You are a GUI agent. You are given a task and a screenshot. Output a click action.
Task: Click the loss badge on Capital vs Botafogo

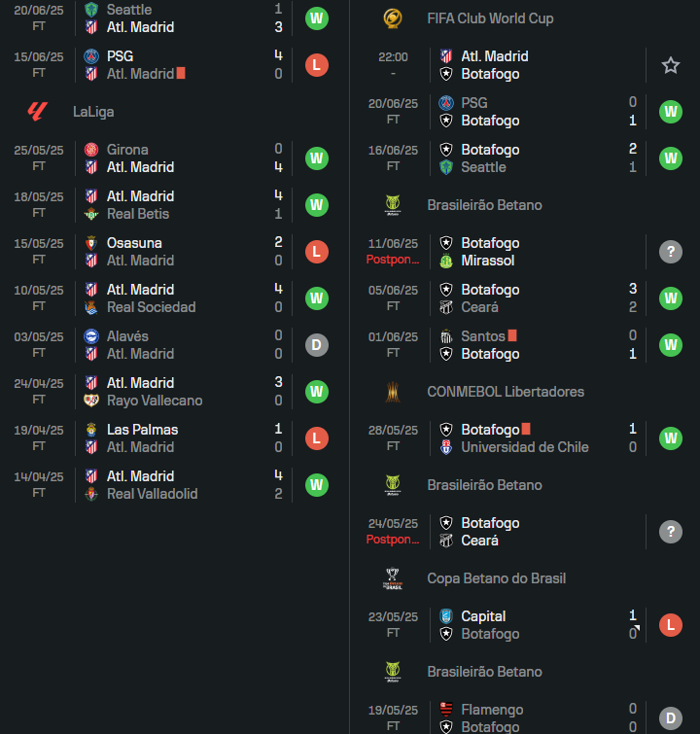pyautogui.click(x=671, y=625)
